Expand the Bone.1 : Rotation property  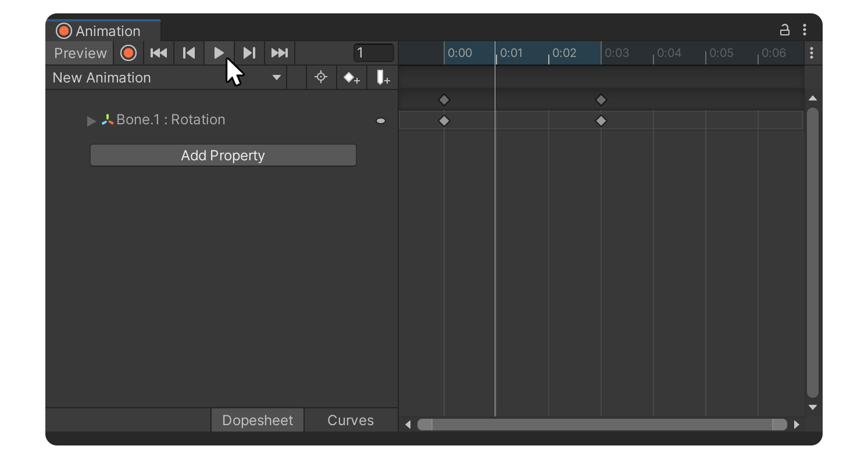coord(91,121)
